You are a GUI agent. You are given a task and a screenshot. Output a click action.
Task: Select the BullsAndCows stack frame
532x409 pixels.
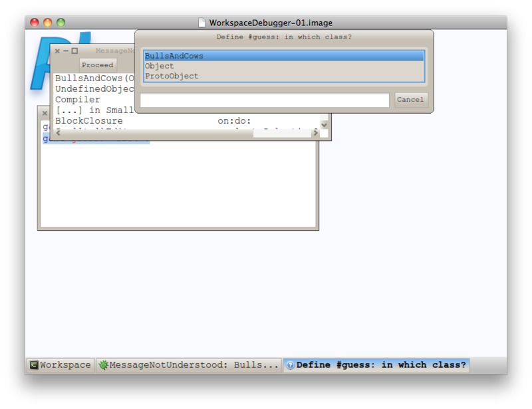94,78
